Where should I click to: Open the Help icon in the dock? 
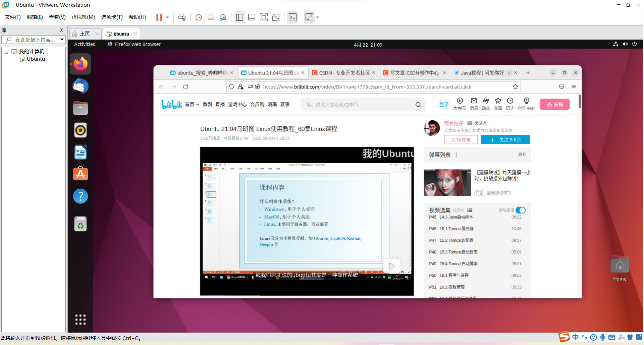80,196
